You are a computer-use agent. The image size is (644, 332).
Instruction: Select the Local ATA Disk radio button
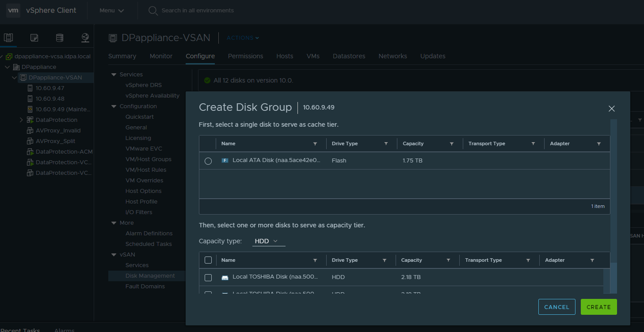click(208, 161)
